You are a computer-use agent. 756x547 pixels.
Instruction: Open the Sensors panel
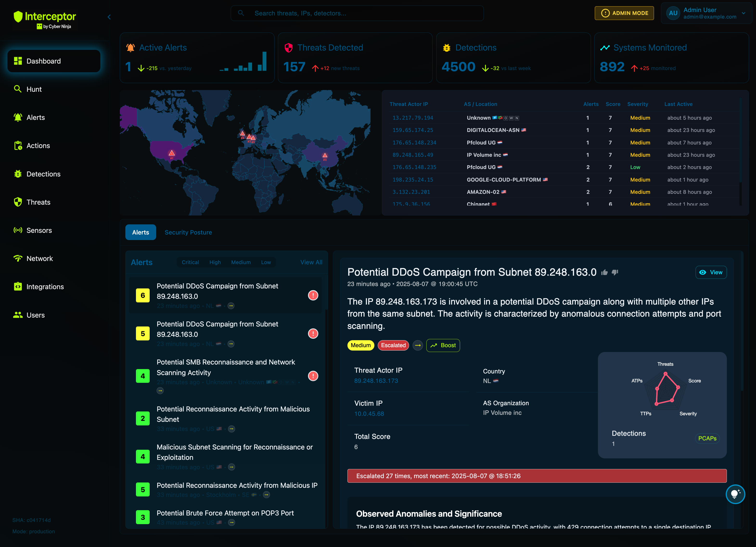click(x=39, y=230)
